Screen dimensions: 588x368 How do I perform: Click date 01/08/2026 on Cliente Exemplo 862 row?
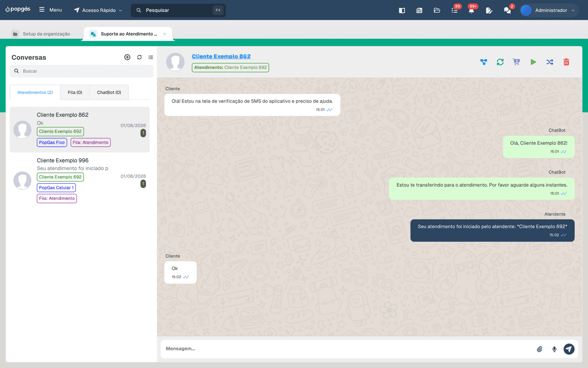[x=133, y=126]
